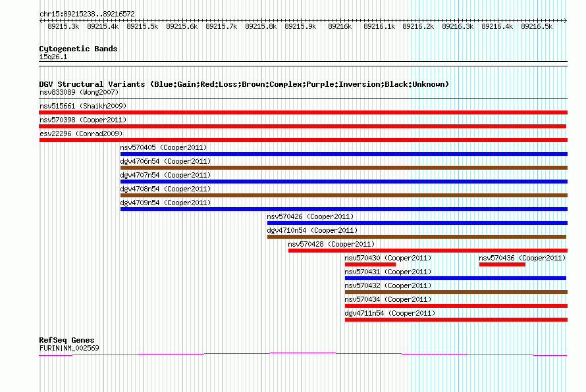Screen dimensions: 586x392
Task: Select the nsv570431 (Cooper2011) label
Action: point(388,272)
